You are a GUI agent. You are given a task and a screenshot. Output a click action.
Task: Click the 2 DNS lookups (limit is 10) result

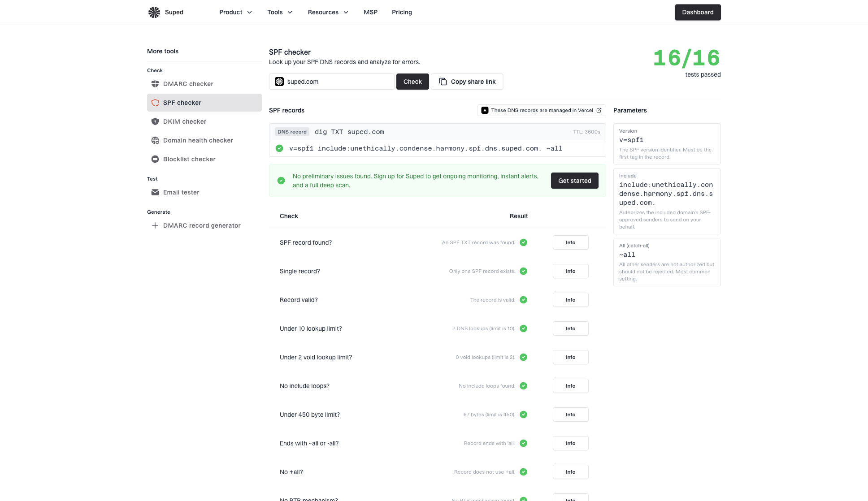pyautogui.click(x=484, y=328)
